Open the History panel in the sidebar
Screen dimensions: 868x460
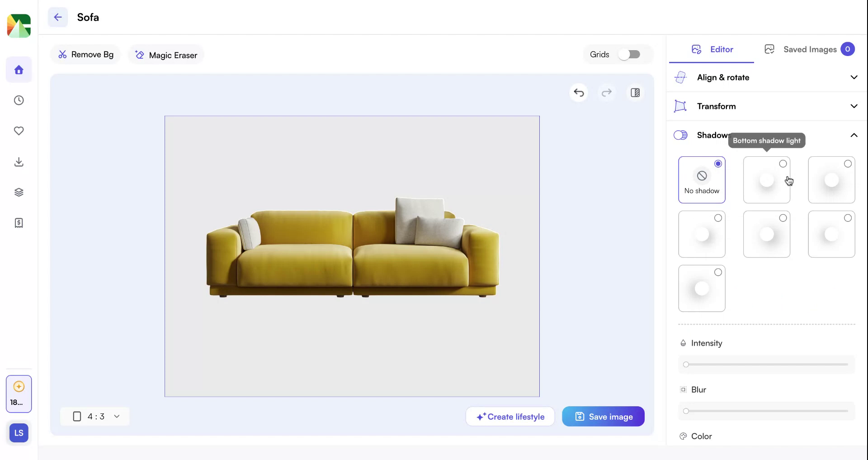click(19, 100)
